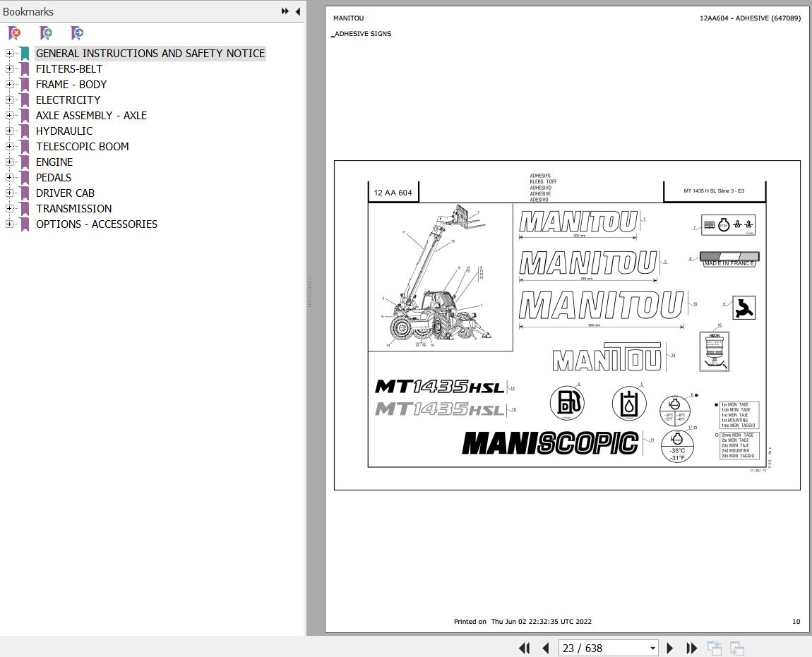Open the FRAME - BODY bookmark
The width and height of the screenshot is (812, 657).
click(x=71, y=85)
